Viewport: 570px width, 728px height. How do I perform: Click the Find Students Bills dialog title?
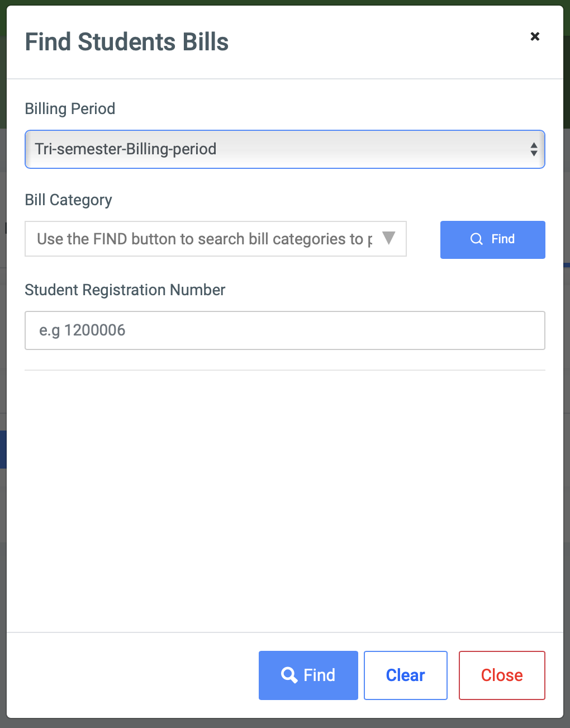click(x=127, y=42)
